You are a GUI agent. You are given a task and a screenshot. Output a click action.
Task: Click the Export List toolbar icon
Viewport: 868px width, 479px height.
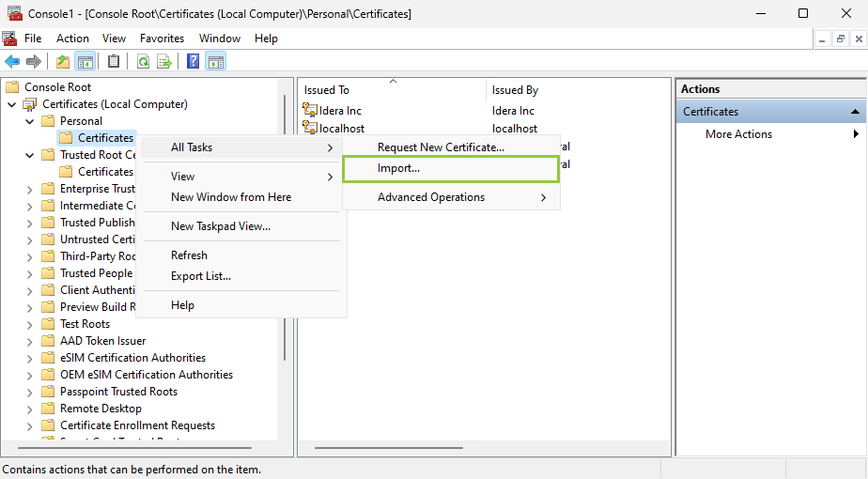point(164,61)
